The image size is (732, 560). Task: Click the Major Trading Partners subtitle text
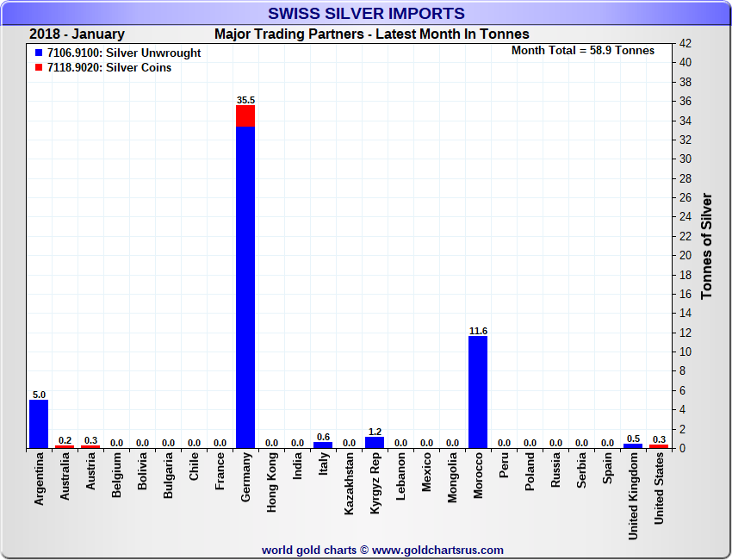point(371,34)
